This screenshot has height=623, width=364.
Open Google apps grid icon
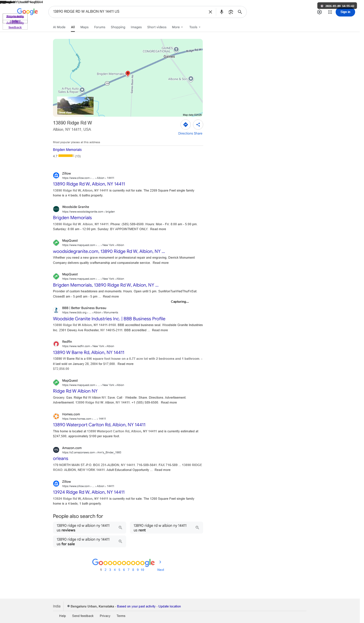click(330, 12)
